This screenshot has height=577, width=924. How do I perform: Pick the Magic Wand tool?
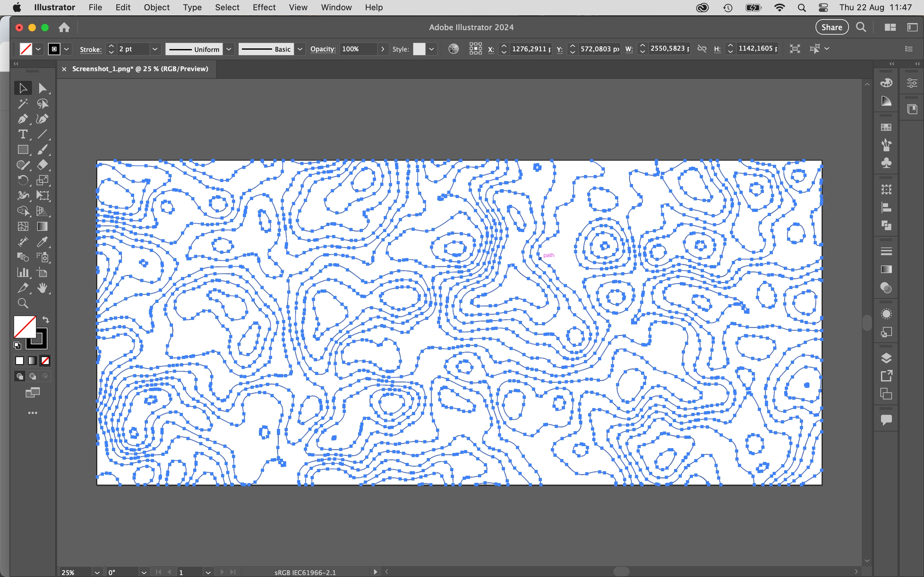click(22, 104)
